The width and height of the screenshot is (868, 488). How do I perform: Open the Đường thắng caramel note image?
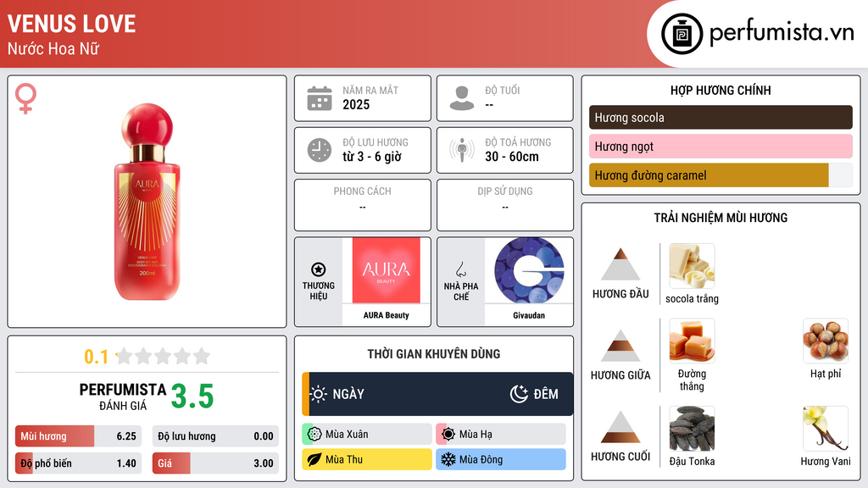click(x=692, y=341)
